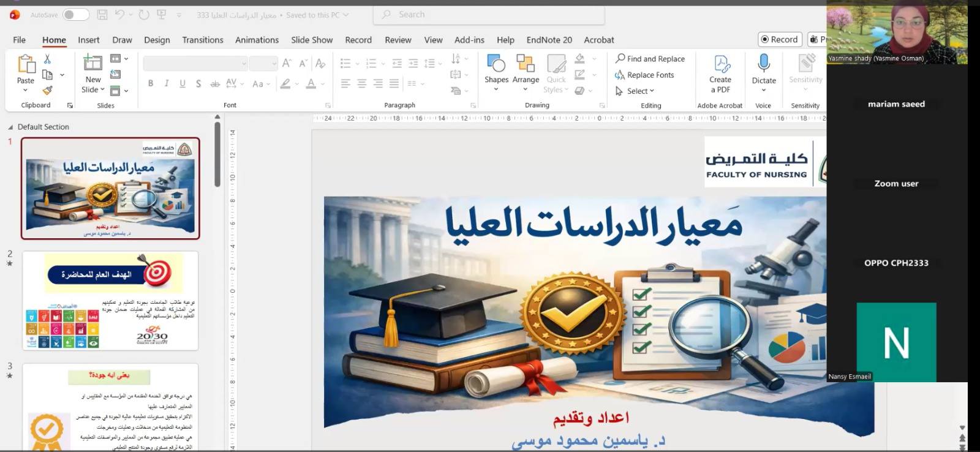This screenshot has height=452, width=980.
Task: Collapse the Default Section expander
Action: (10, 127)
